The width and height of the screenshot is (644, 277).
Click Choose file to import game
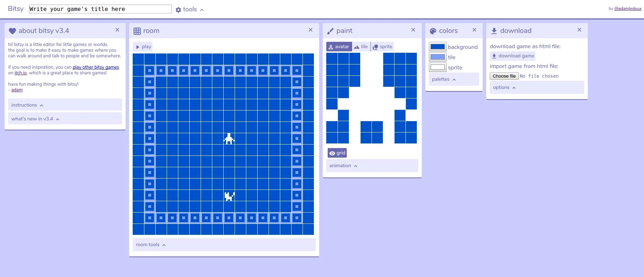tap(504, 76)
